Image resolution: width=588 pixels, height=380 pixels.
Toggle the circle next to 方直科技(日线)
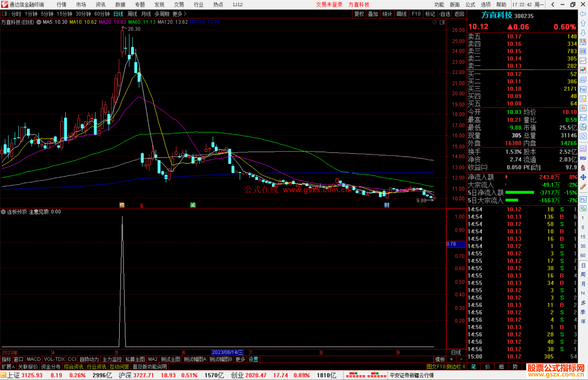click(x=39, y=22)
